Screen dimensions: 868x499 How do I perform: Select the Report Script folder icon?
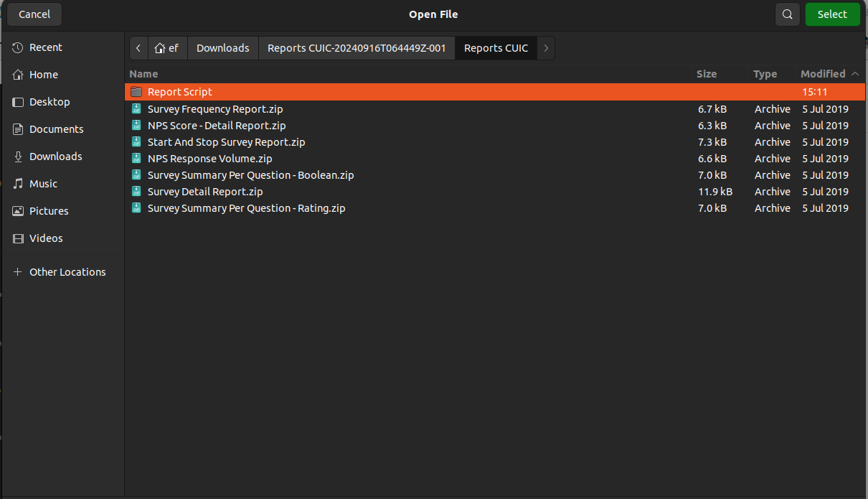[136, 92]
